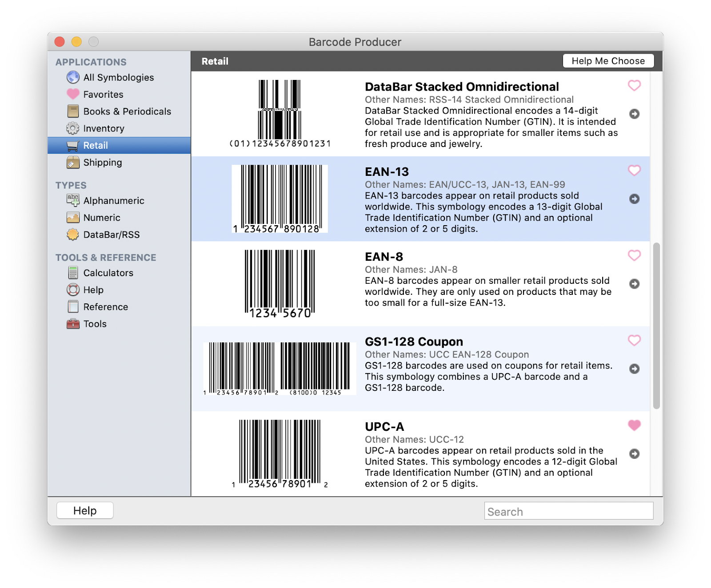711x588 pixels.
Task: Click the Favorites pink heart sidebar icon
Action: click(73, 94)
